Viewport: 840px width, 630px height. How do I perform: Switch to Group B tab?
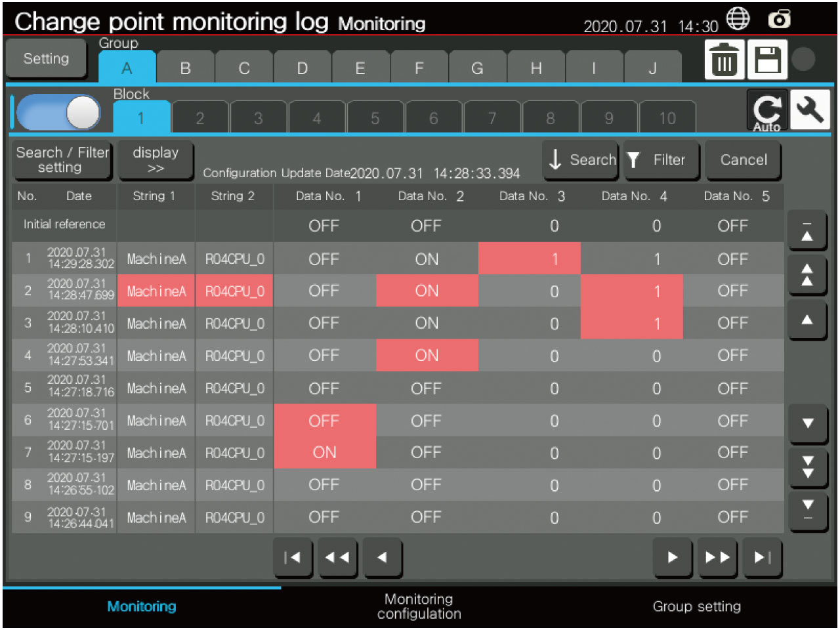click(185, 68)
